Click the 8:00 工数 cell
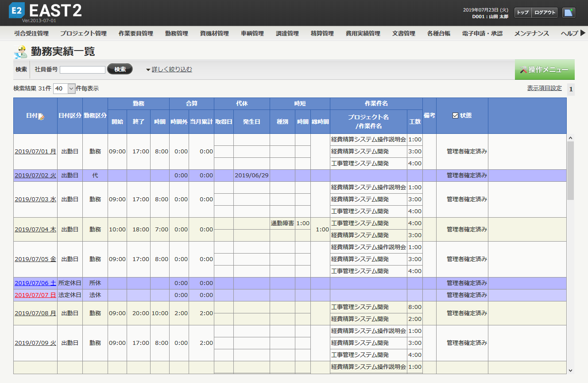588x383 pixels. [415, 307]
